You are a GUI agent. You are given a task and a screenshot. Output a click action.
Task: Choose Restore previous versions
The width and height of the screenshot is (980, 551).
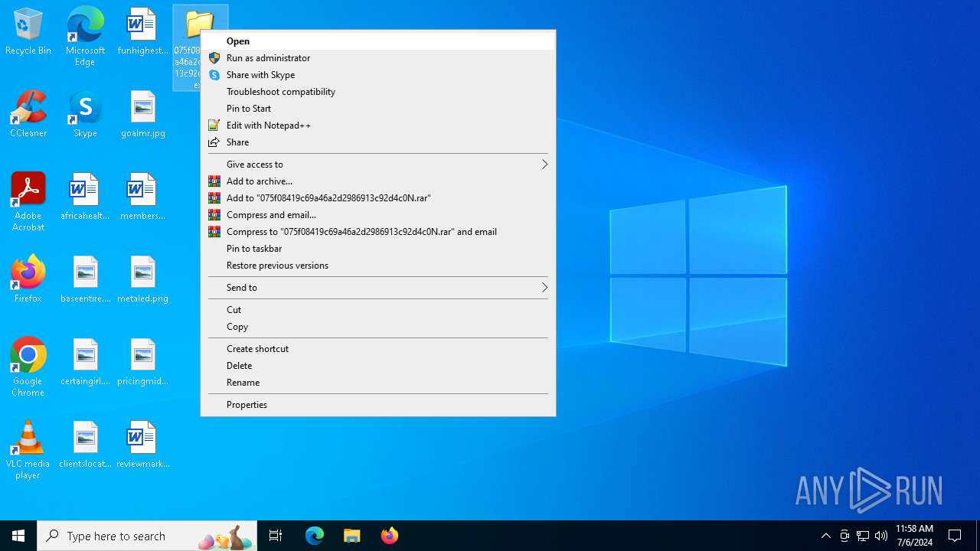pos(378,266)
